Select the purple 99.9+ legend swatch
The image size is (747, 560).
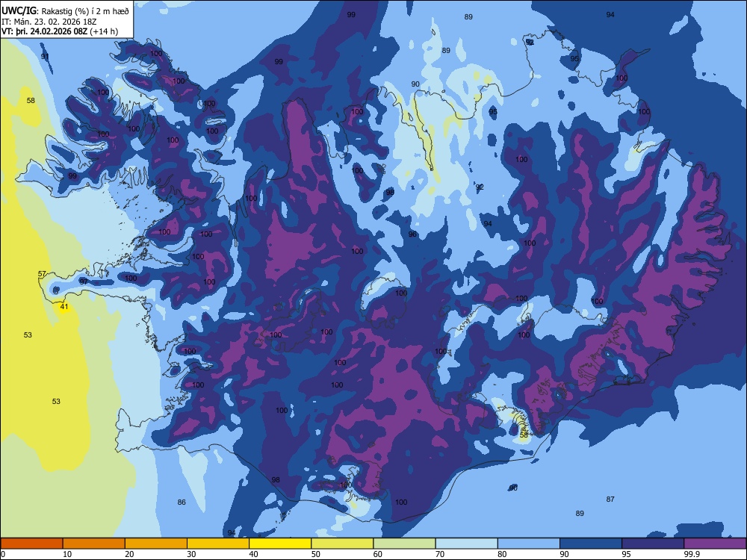pos(715,544)
